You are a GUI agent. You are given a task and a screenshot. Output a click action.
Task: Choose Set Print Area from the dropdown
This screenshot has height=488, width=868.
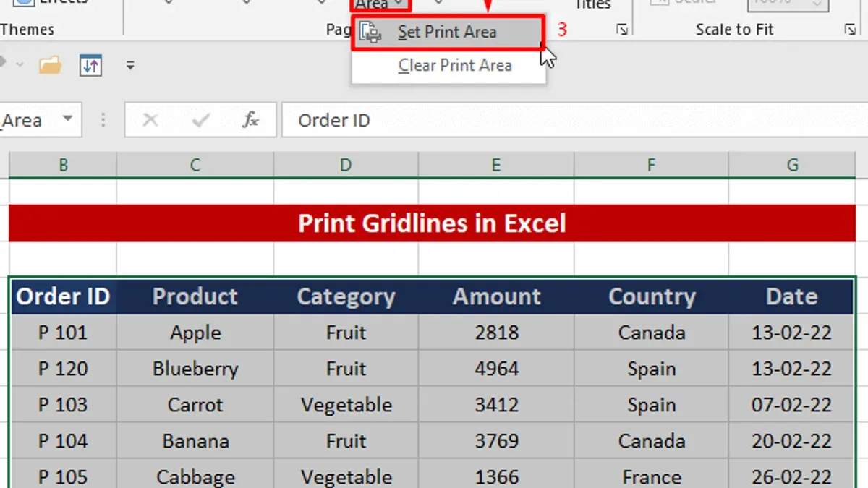(x=448, y=33)
